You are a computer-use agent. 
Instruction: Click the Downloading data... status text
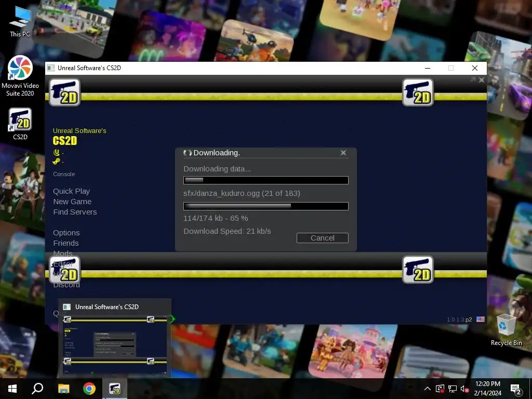pos(217,169)
